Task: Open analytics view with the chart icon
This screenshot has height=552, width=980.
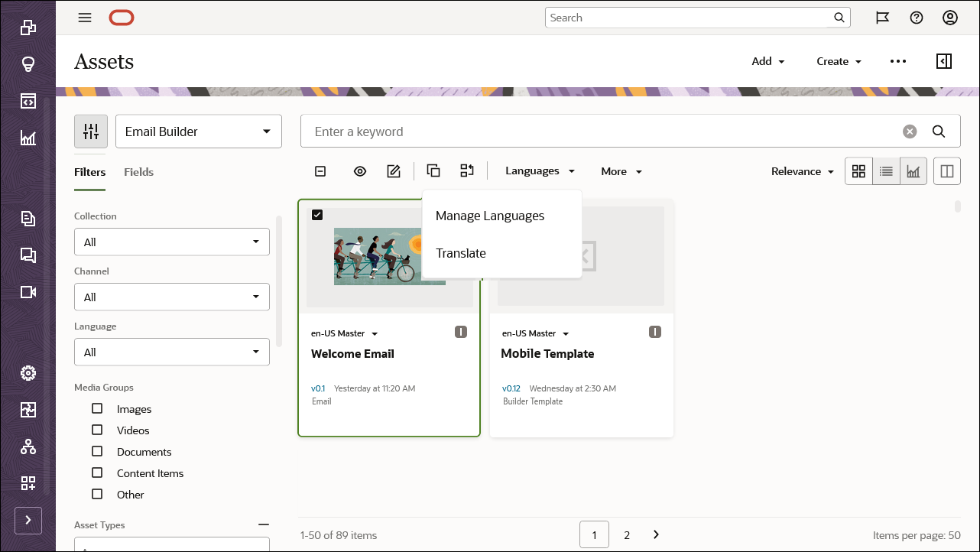Action: [x=913, y=170]
